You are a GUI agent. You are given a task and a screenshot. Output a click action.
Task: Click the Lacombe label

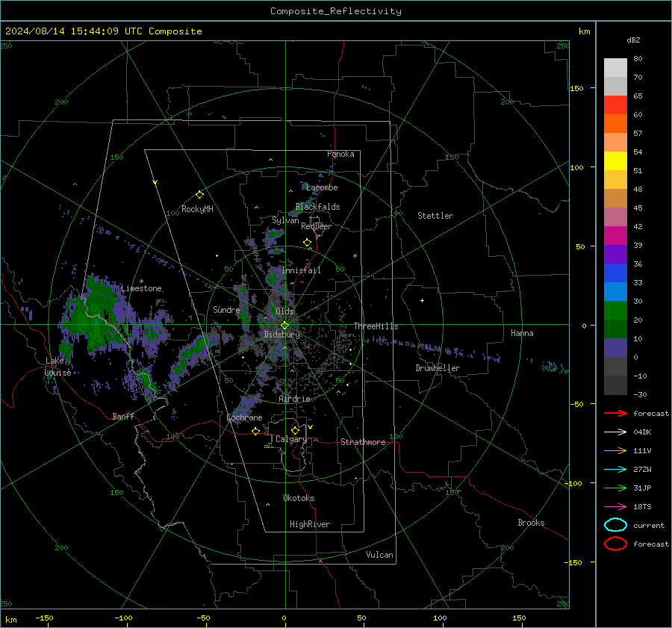pos(322,187)
